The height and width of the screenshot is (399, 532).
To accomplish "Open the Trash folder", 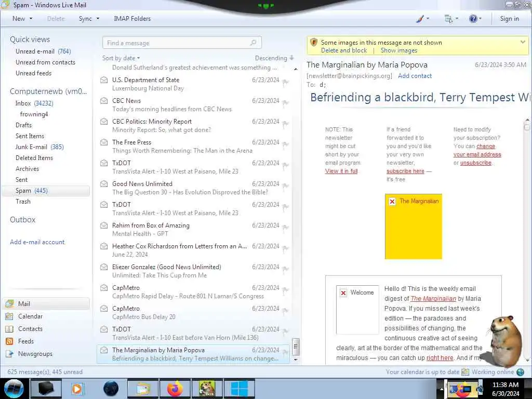I will pyautogui.click(x=23, y=201).
